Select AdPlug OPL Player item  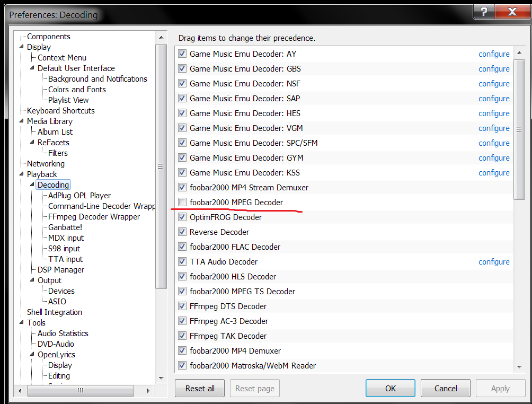click(79, 196)
